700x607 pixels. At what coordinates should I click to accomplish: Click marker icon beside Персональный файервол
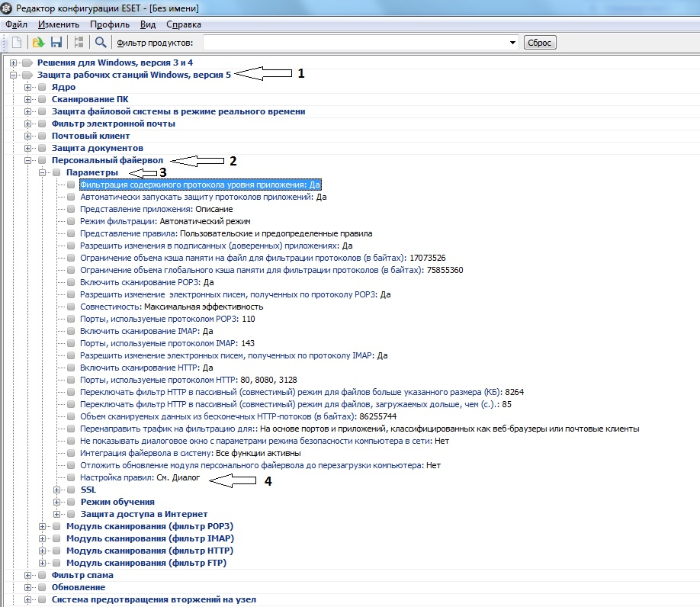42,160
